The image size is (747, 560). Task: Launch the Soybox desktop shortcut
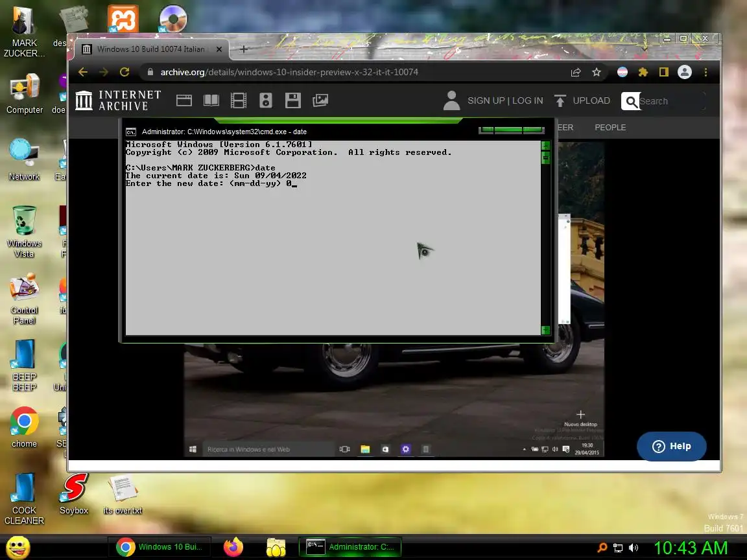coord(74,494)
